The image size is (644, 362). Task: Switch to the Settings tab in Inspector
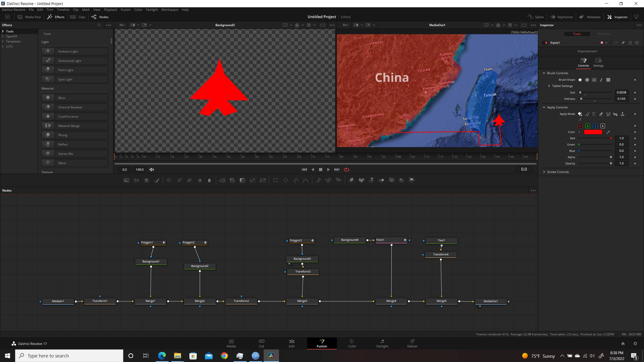click(x=598, y=63)
